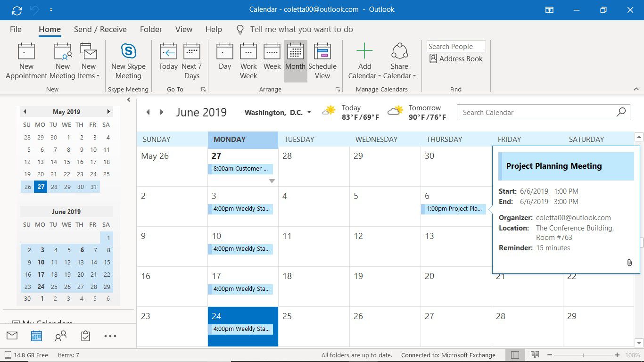Click the zoom out minus button

(550, 355)
